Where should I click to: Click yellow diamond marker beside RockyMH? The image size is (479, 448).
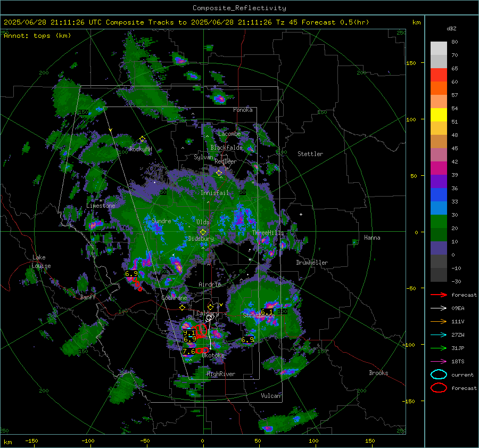tap(142, 139)
